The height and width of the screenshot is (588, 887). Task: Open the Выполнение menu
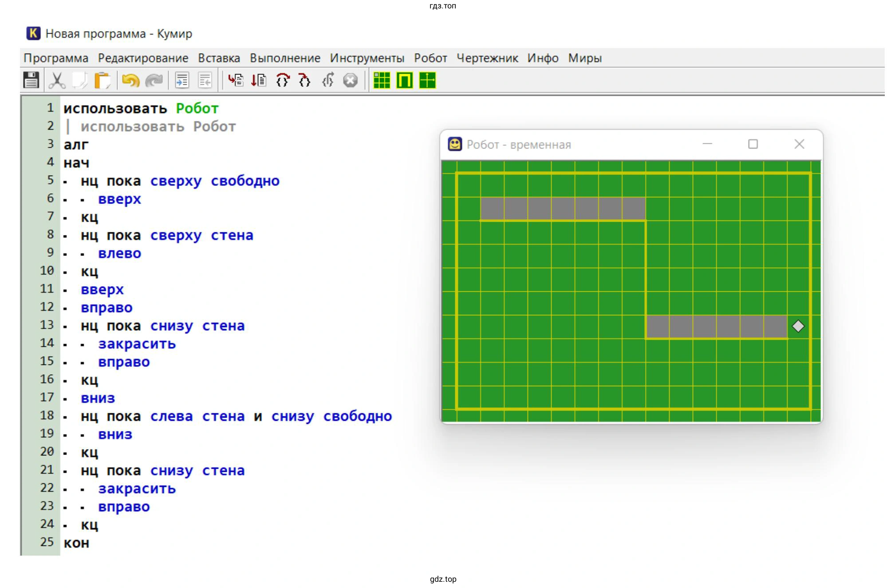click(285, 58)
